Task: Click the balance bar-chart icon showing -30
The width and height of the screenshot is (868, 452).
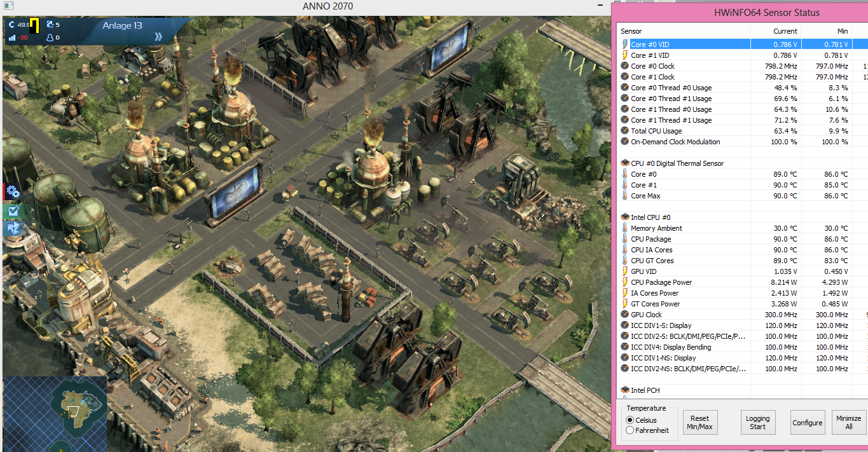Action: coord(11,38)
